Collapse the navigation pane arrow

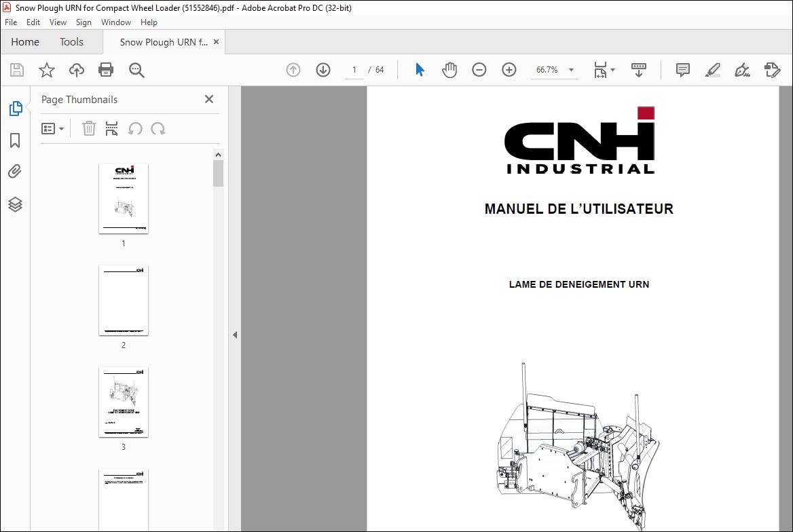pyautogui.click(x=235, y=335)
